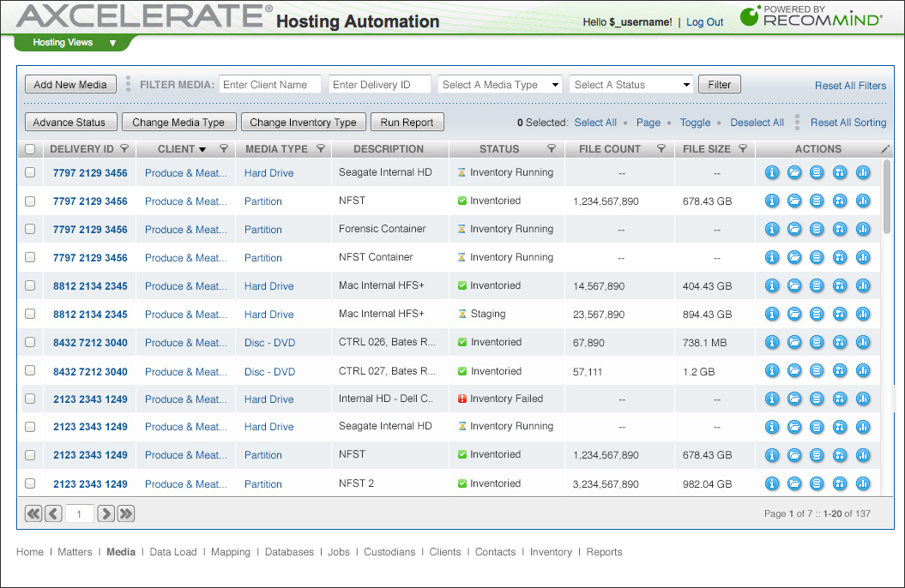This screenshot has width=905, height=588.
Task: Click the Media Type column filter funnel
Action: pos(321,149)
